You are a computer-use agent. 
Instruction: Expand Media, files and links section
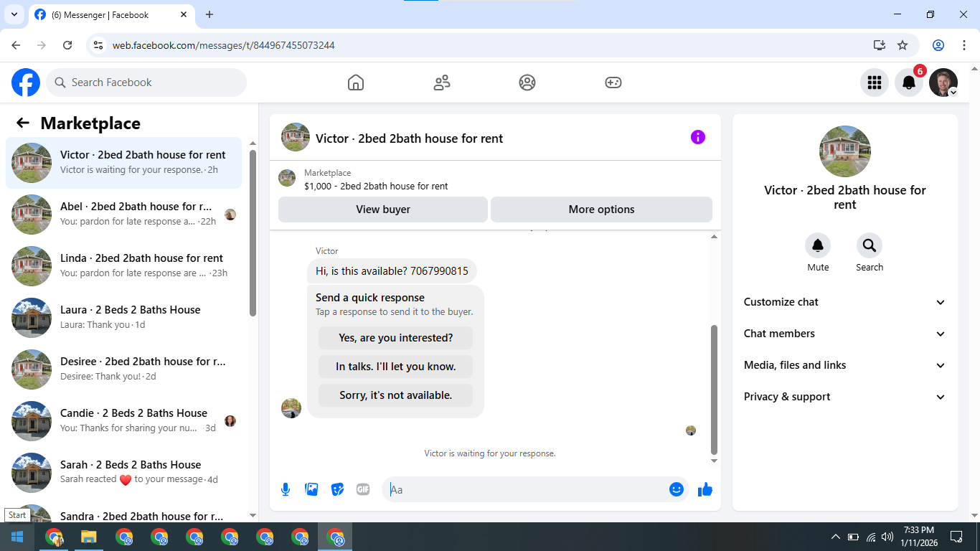point(845,365)
